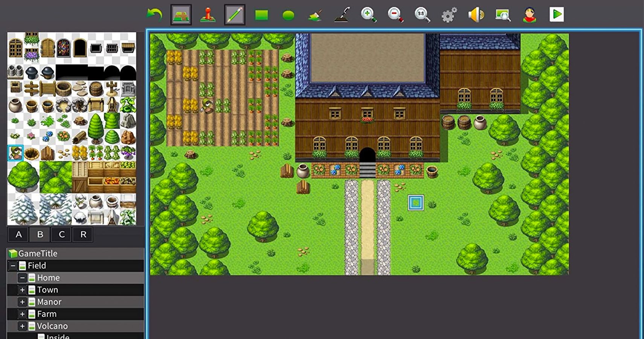Open the Town map
Viewport: 644px width, 339px height.
tap(47, 290)
